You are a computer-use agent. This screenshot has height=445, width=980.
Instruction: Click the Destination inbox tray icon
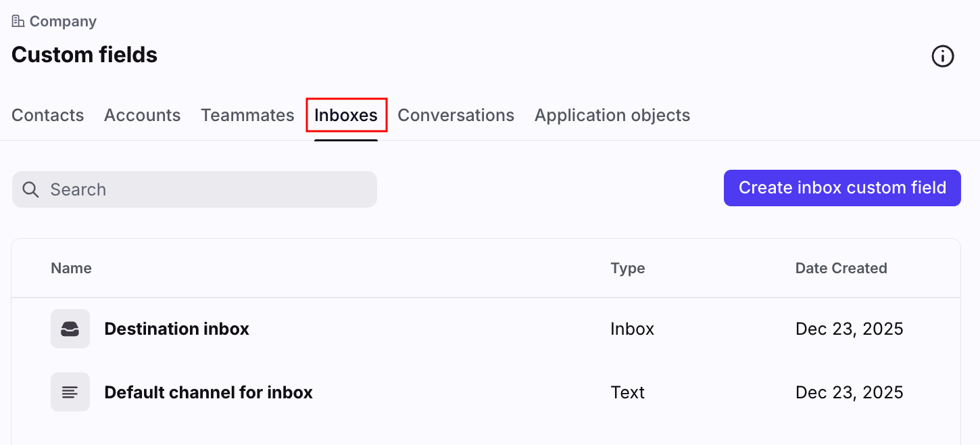pyautogui.click(x=70, y=329)
